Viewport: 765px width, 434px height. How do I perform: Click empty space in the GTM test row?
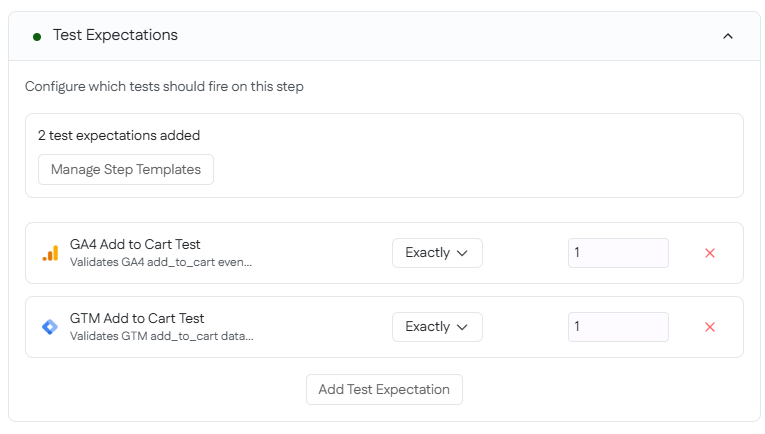[320, 327]
